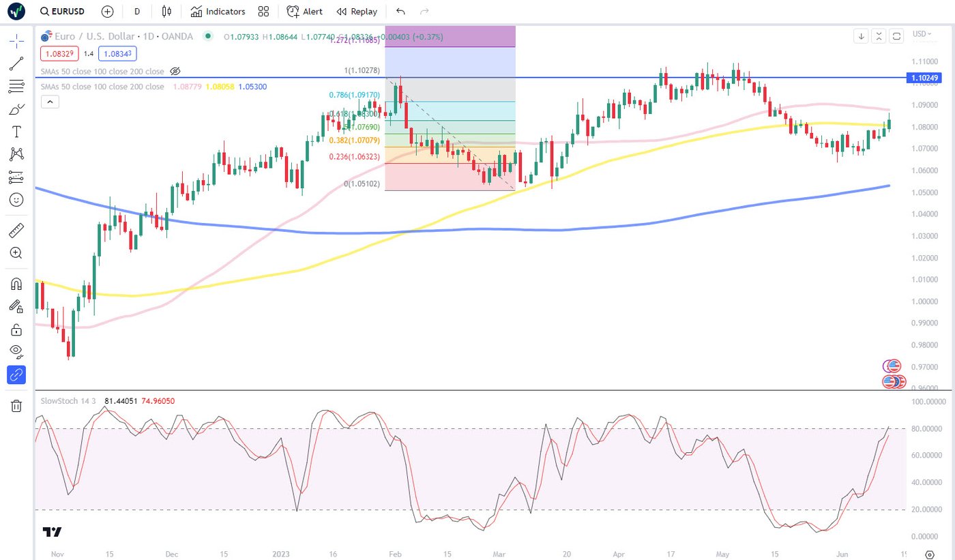Toggle magnet mode on the left toolbar
Screen dimensions: 955x560
16,284
